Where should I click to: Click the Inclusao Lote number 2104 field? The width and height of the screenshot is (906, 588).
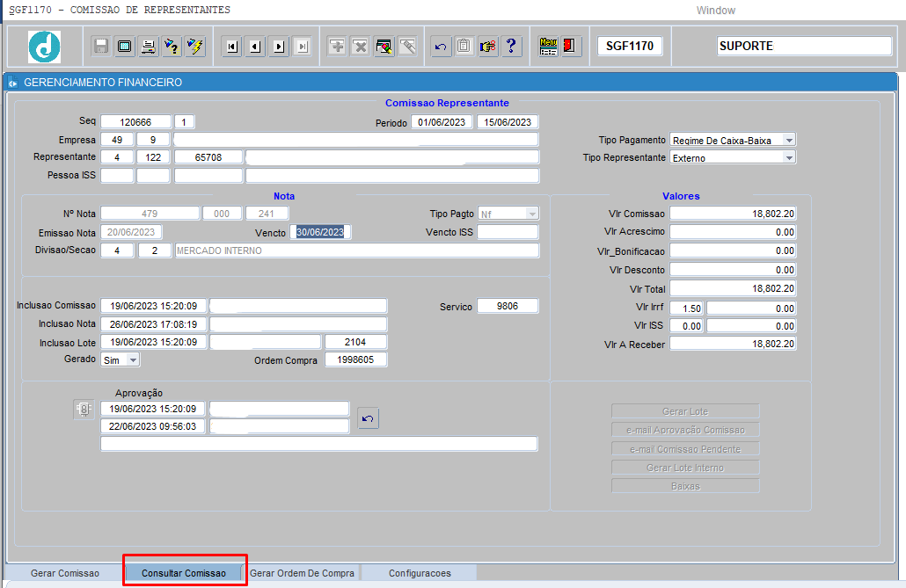pos(355,342)
